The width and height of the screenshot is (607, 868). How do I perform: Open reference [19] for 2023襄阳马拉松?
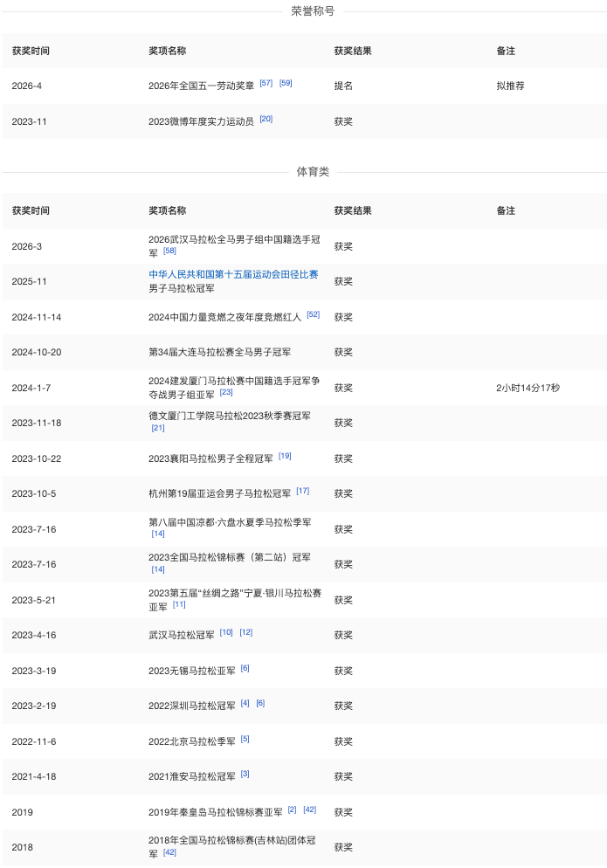285,457
